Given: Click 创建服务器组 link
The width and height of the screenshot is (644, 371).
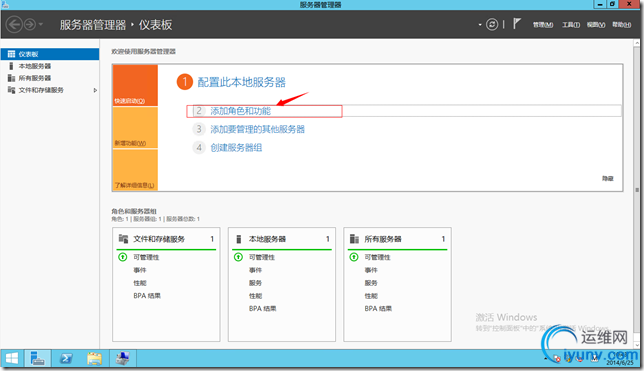Looking at the screenshot, I should click(236, 147).
